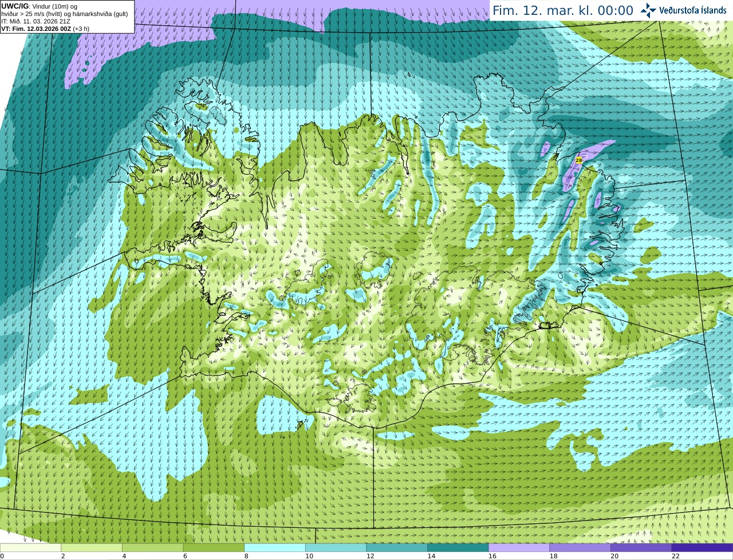Click legend scale label 12

tap(370, 556)
